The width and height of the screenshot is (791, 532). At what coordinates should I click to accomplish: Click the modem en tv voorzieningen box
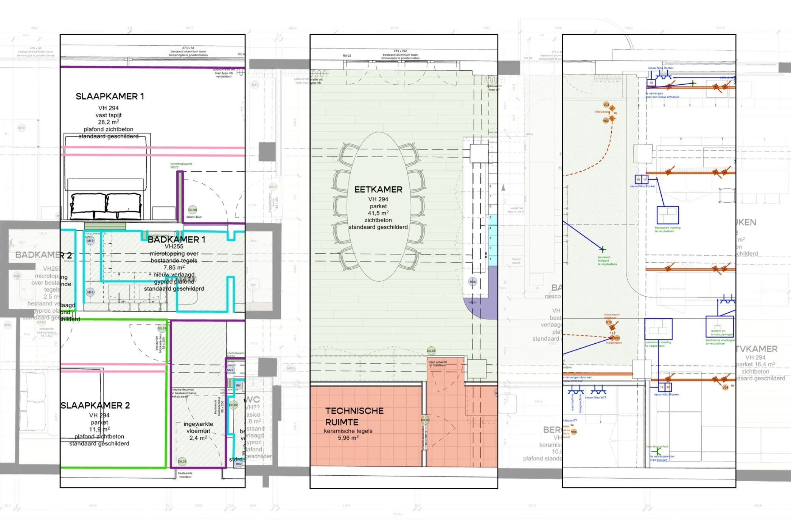pyautogui.click(x=719, y=326)
